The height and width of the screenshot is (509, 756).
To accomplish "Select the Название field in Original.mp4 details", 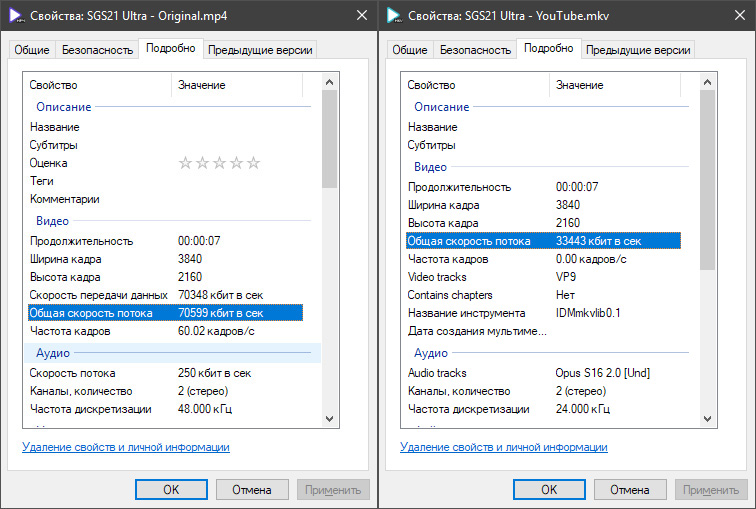I will click(x=55, y=127).
